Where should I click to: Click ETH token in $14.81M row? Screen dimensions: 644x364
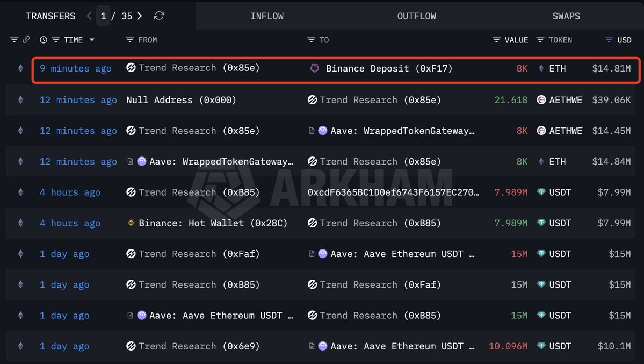coord(558,68)
